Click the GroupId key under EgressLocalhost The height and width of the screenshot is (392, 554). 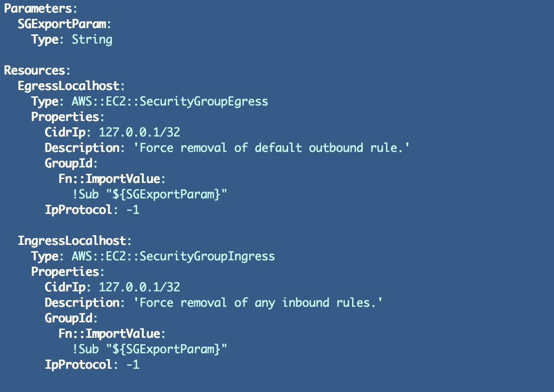69,163
